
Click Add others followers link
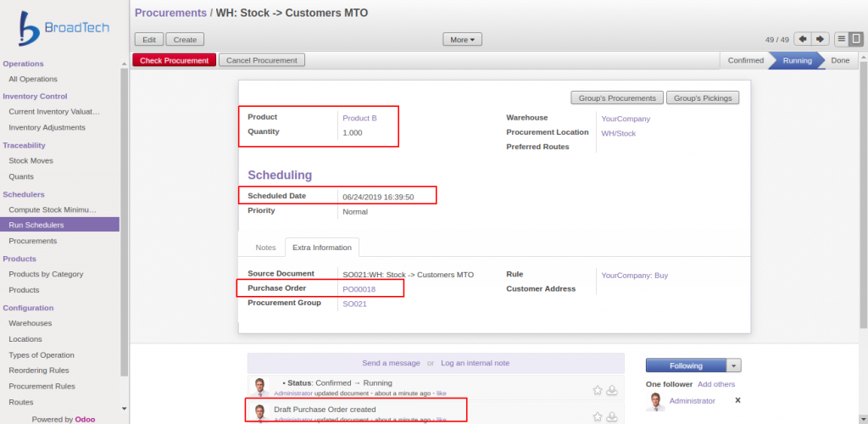(x=716, y=384)
